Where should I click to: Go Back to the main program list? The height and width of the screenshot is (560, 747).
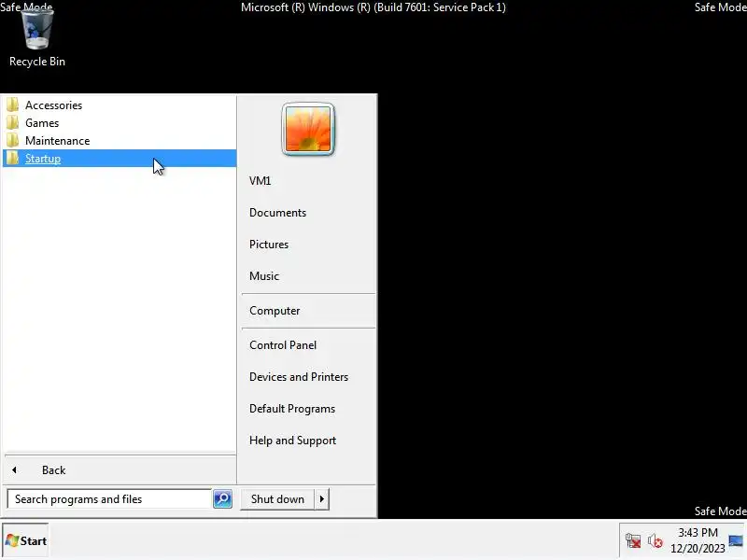(x=120, y=470)
